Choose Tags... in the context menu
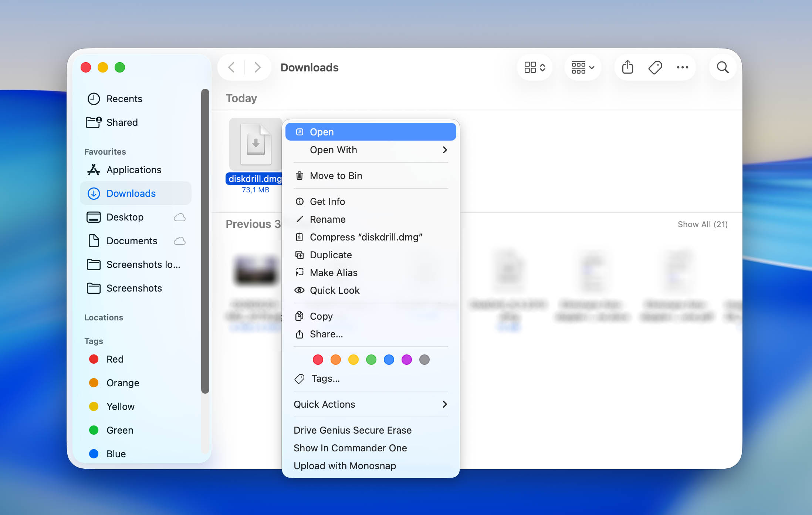812x515 pixels. tap(371, 378)
